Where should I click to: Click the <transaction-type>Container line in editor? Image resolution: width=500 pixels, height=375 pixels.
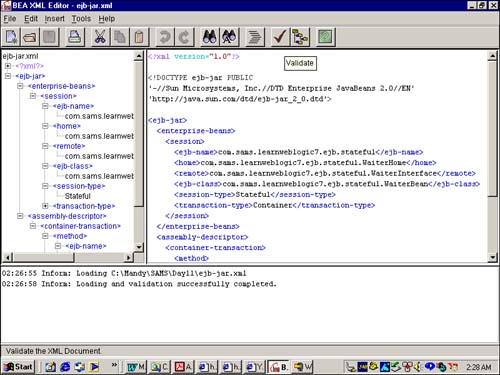tap(275, 205)
